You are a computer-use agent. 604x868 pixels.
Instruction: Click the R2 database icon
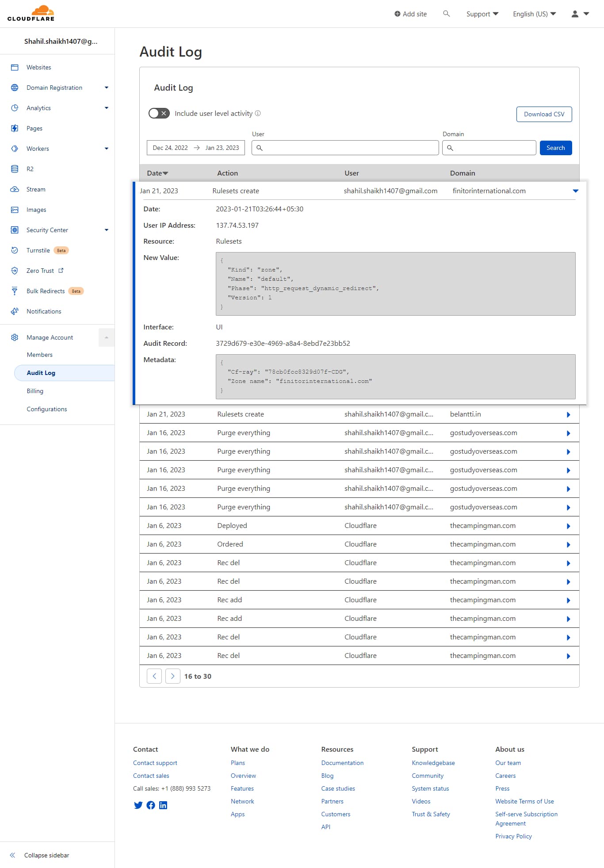click(x=15, y=169)
